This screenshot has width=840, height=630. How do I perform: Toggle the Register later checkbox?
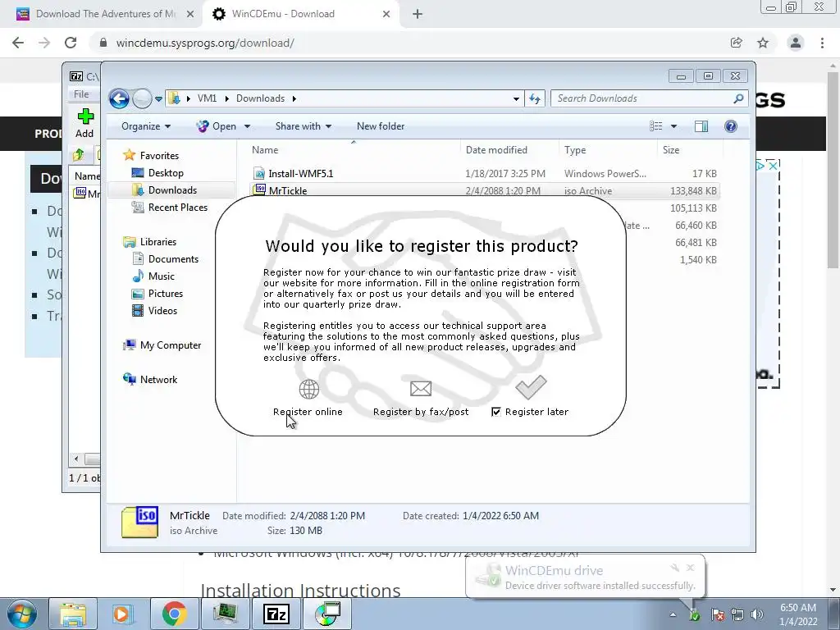pyautogui.click(x=496, y=412)
